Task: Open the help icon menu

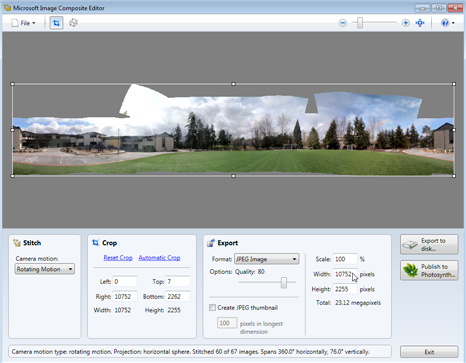Action: click(x=447, y=23)
